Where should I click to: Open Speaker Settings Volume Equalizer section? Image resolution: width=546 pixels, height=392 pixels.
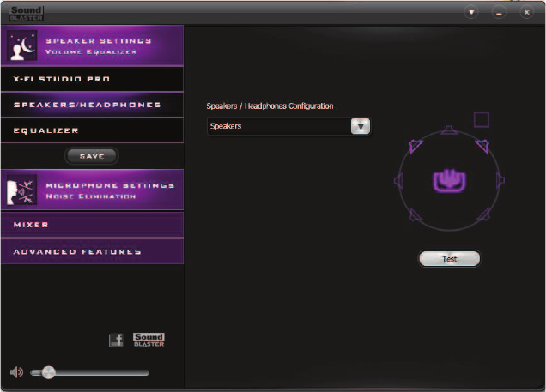pyautogui.click(x=92, y=45)
